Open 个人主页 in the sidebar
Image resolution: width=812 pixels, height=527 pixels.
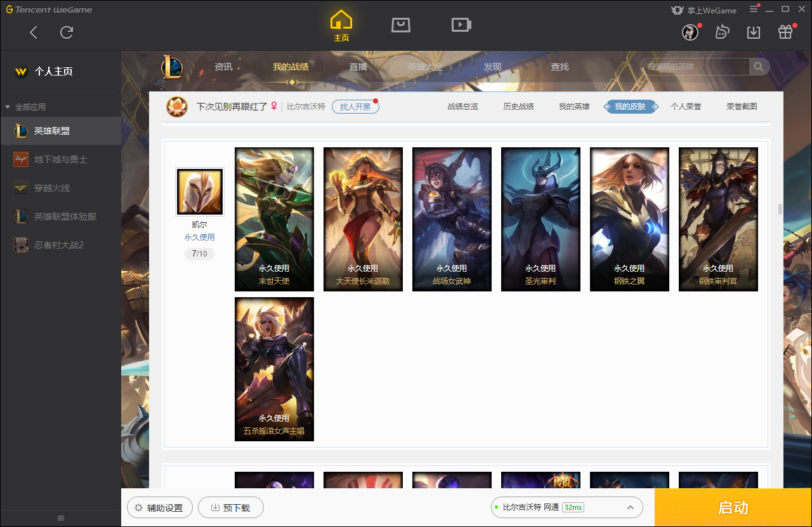[x=53, y=72]
